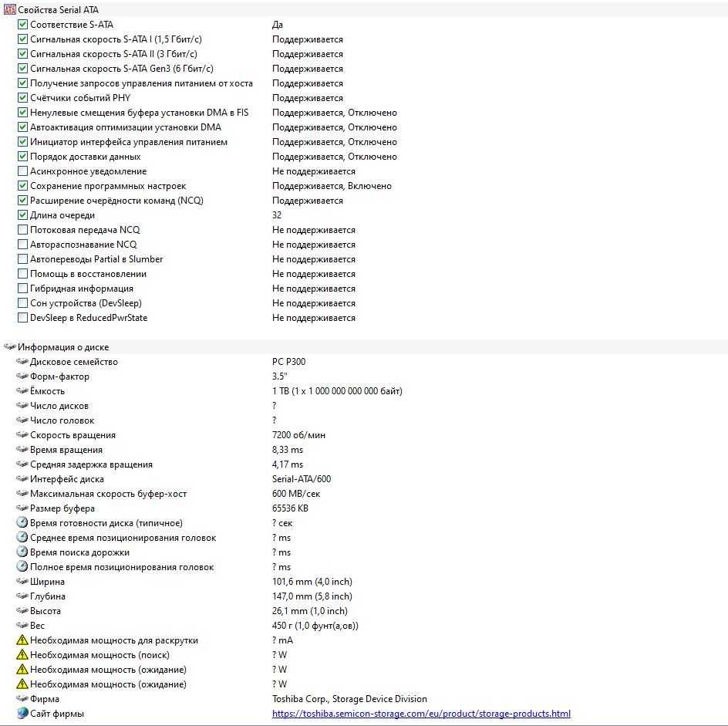Screen dimensions: 728x726
Task: Toggle the S-ATA I (1,5 Гбит/с) checkbox
Action: 22,39
